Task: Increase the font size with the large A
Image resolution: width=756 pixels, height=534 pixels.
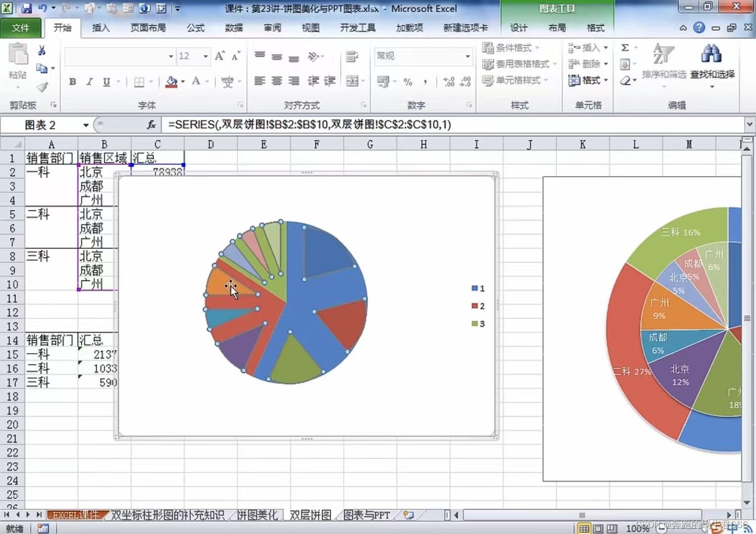Action: click(220, 56)
